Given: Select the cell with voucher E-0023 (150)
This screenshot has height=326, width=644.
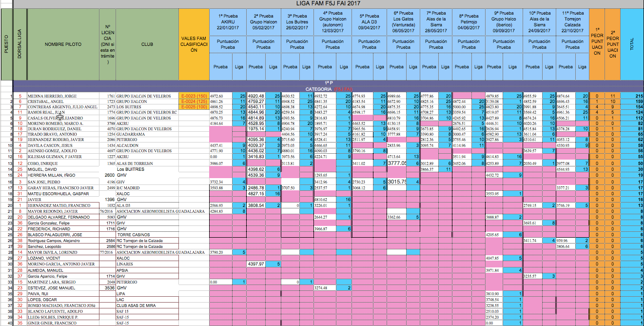Looking at the screenshot, I should [x=194, y=96].
